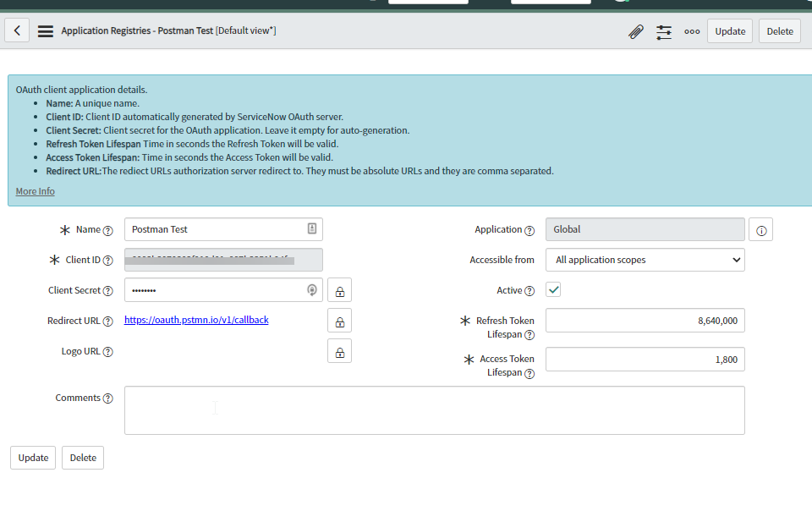
Task: Click the Comments text area
Action: pyautogui.click(x=434, y=410)
